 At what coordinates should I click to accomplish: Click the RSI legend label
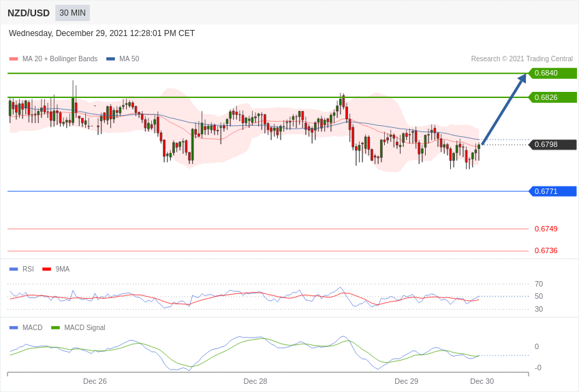click(28, 269)
